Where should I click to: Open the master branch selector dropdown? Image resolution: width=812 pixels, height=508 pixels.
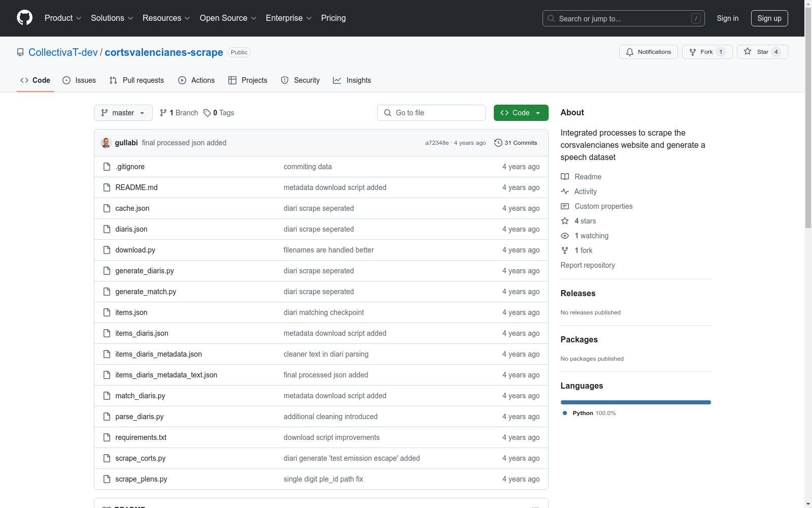click(123, 113)
